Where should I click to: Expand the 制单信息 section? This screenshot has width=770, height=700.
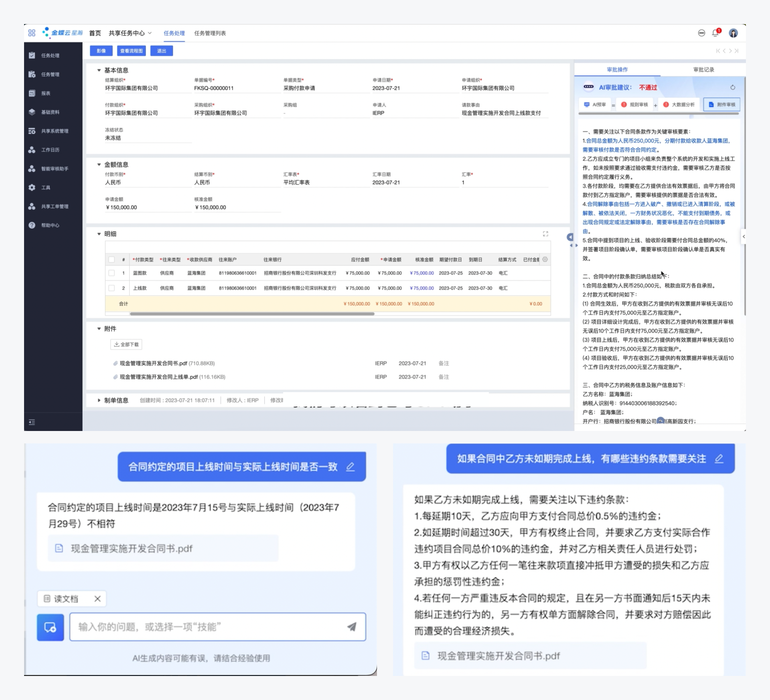99,400
